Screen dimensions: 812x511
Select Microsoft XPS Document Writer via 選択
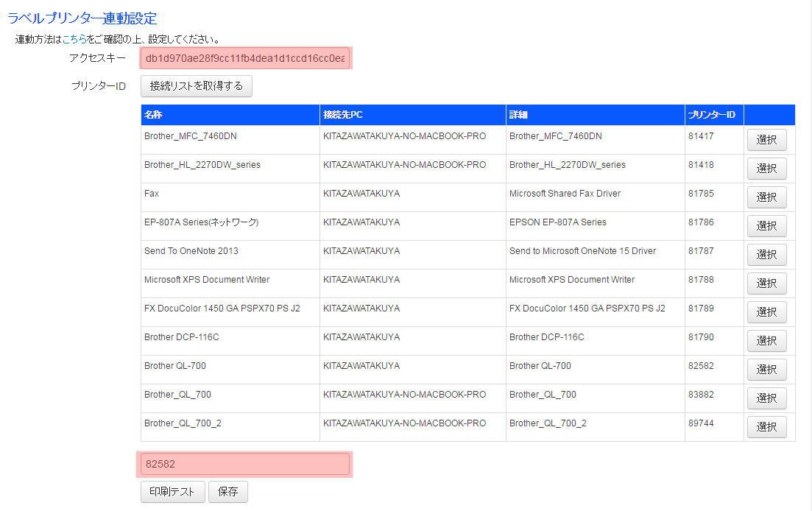click(x=766, y=283)
